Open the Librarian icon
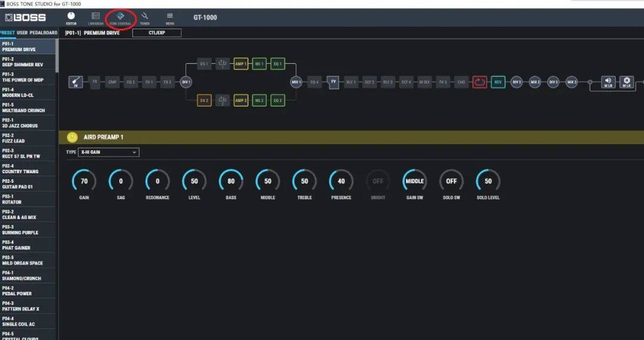Viewport: 644px width, 340px height. [x=95, y=18]
